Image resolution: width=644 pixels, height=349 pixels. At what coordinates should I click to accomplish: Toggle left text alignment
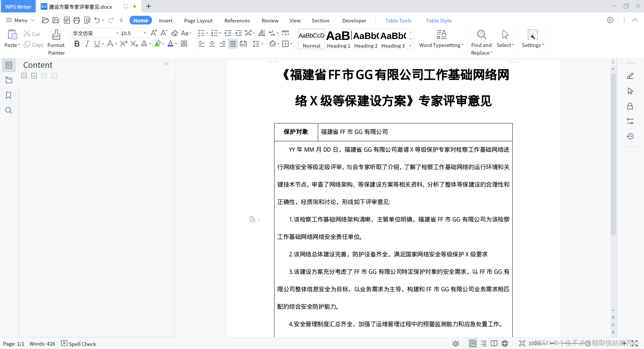tap(202, 44)
